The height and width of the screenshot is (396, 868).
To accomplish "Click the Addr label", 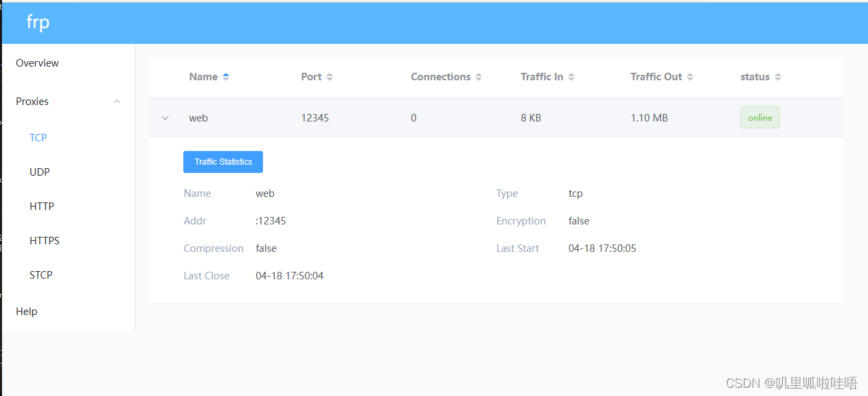I will 195,221.
